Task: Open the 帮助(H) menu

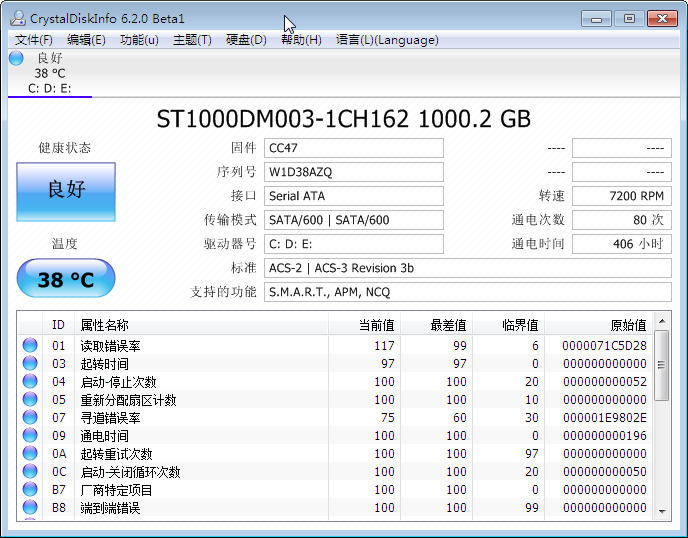Action: (301, 40)
